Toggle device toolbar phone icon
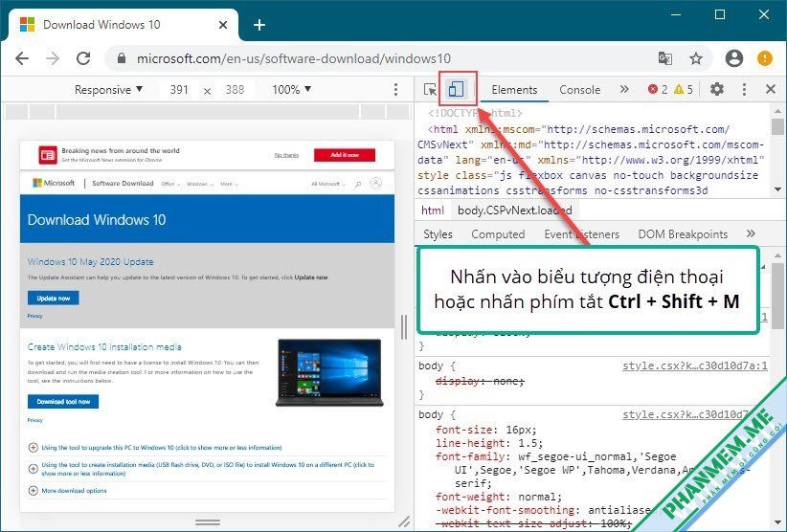This screenshot has width=787, height=532. click(457, 90)
